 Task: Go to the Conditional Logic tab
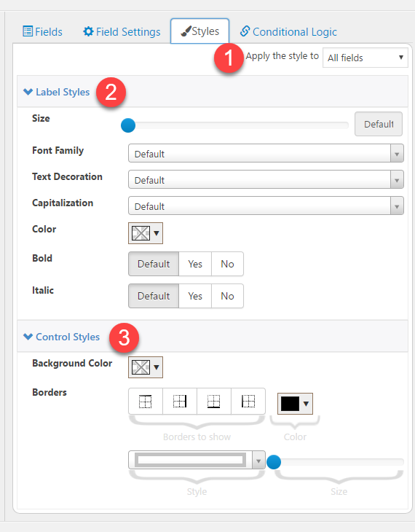(288, 31)
